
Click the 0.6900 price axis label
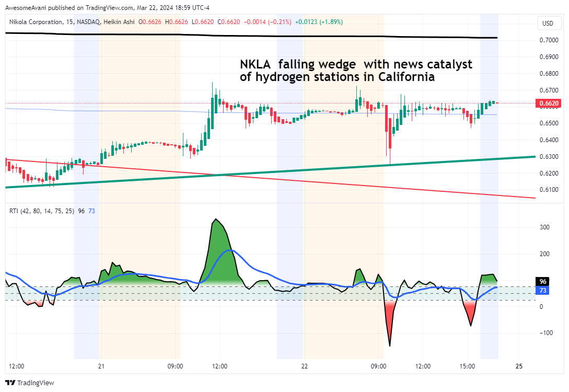tap(549, 56)
